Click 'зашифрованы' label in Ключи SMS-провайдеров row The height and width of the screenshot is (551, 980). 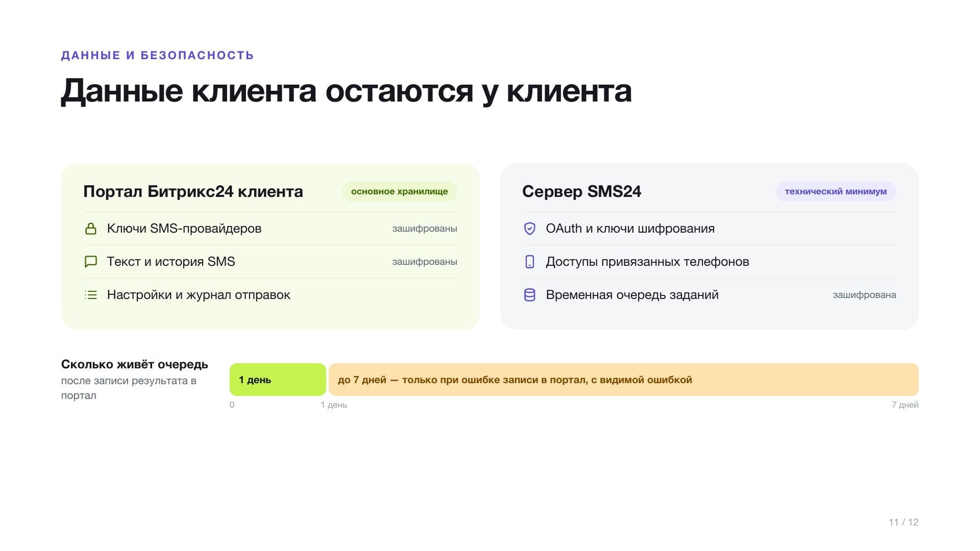click(425, 229)
